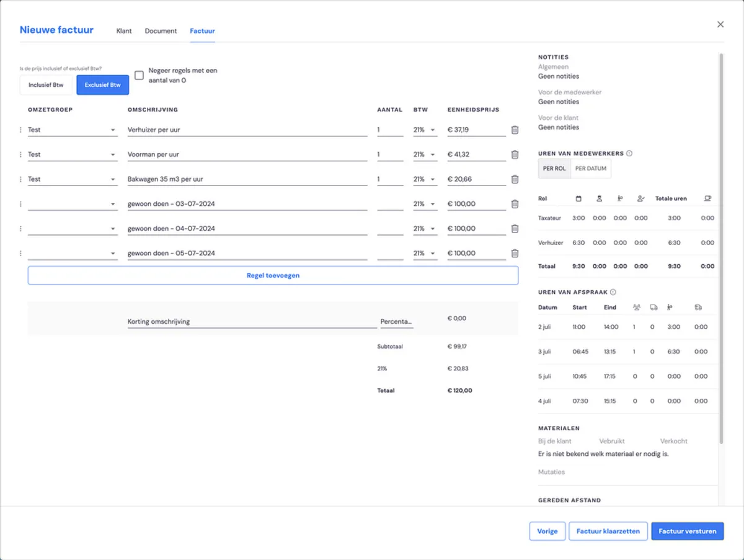Delete the Bakwagen 35 m3 row
Viewport: 744px width, 560px height.
tap(515, 179)
